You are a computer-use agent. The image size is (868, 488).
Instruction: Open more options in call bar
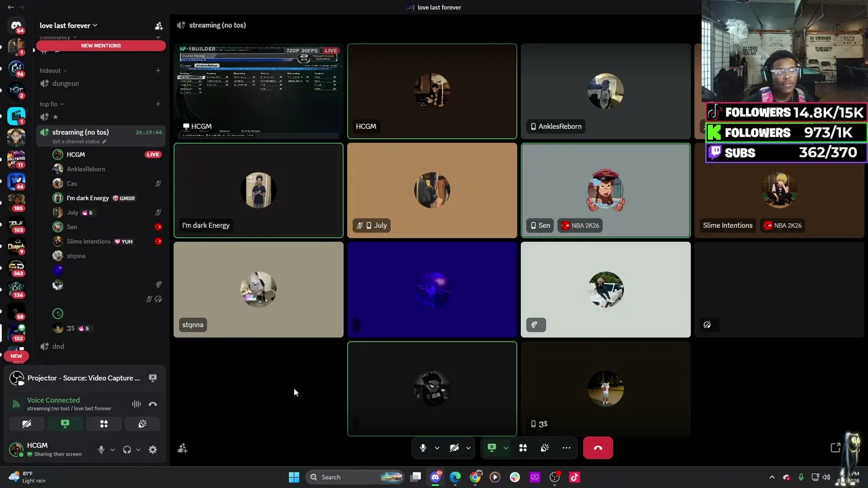click(x=566, y=448)
